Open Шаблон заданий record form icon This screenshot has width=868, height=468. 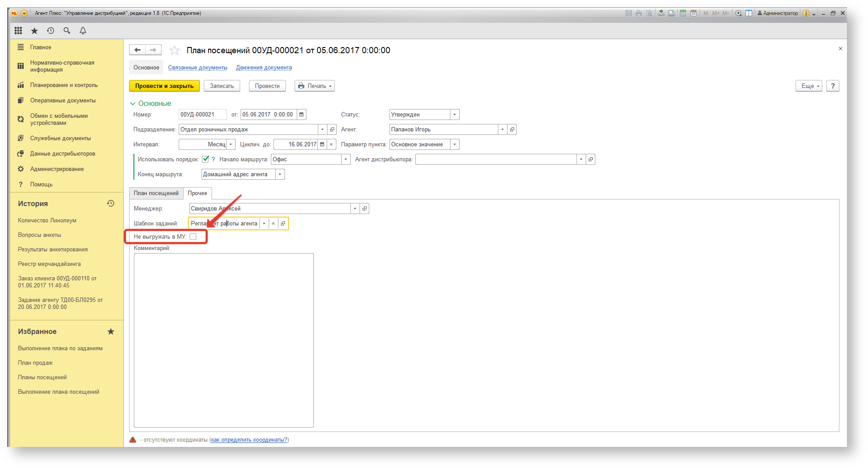(283, 224)
